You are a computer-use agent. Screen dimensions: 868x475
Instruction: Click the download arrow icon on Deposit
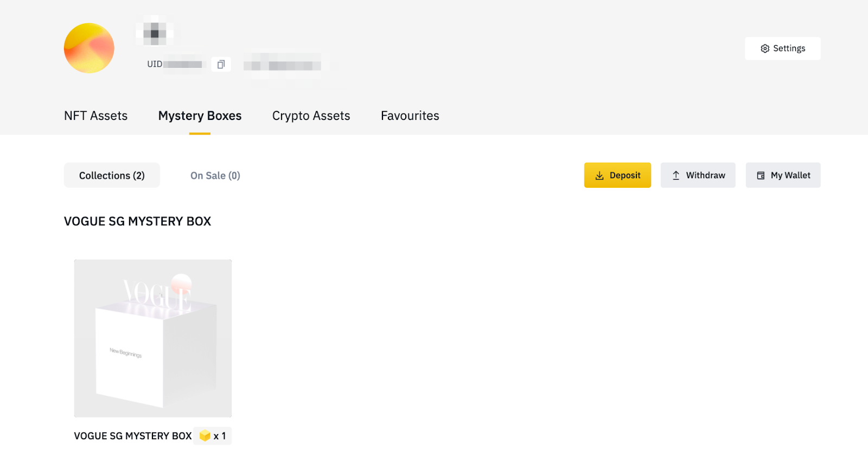click(599, 176)
